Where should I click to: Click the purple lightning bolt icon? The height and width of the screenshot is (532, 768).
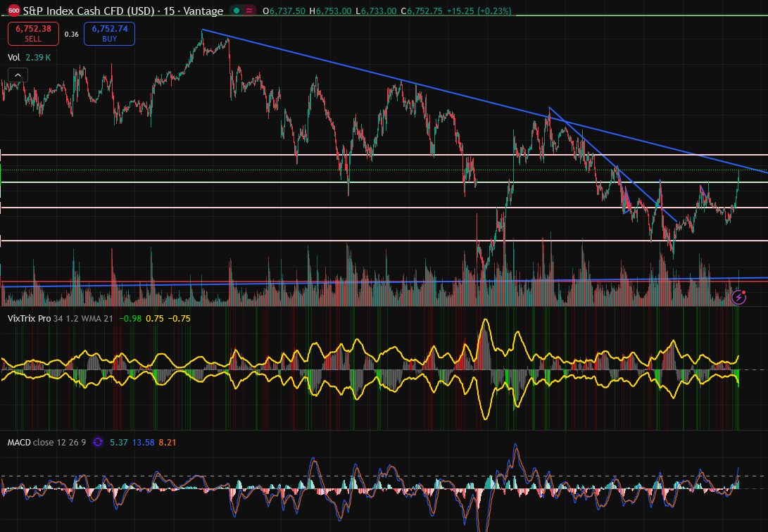click(x=738, y=297)
